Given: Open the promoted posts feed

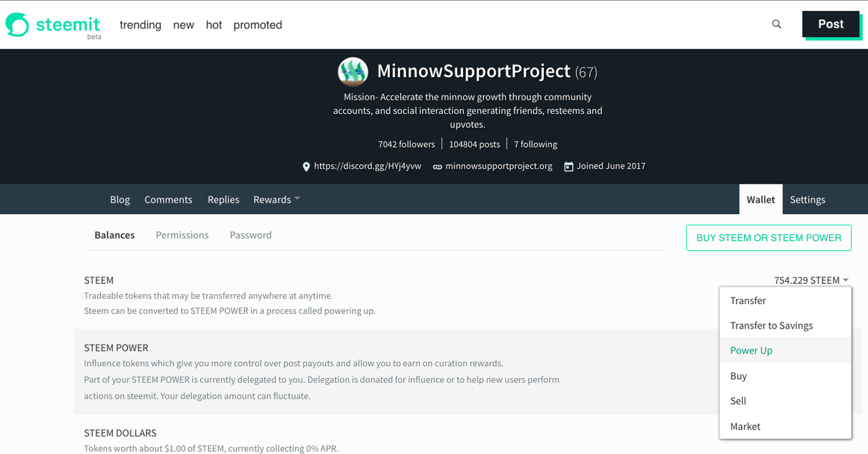Looking at the screenshot, I should point(258,25).
